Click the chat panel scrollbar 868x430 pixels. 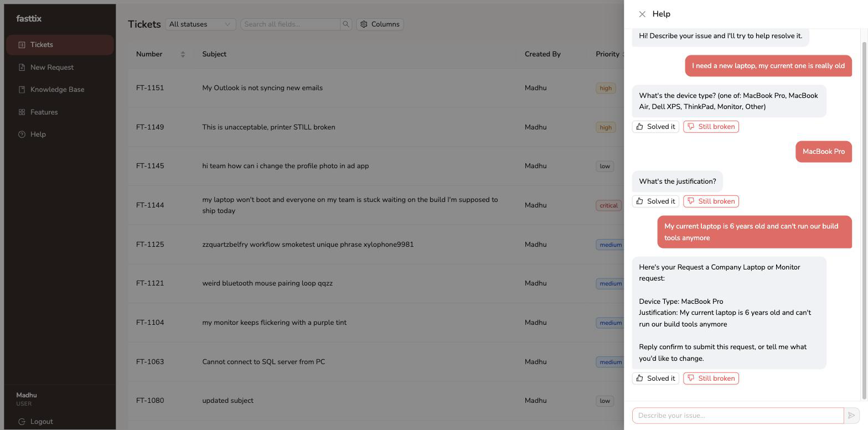pyautogui.click(x=865, y=220)
